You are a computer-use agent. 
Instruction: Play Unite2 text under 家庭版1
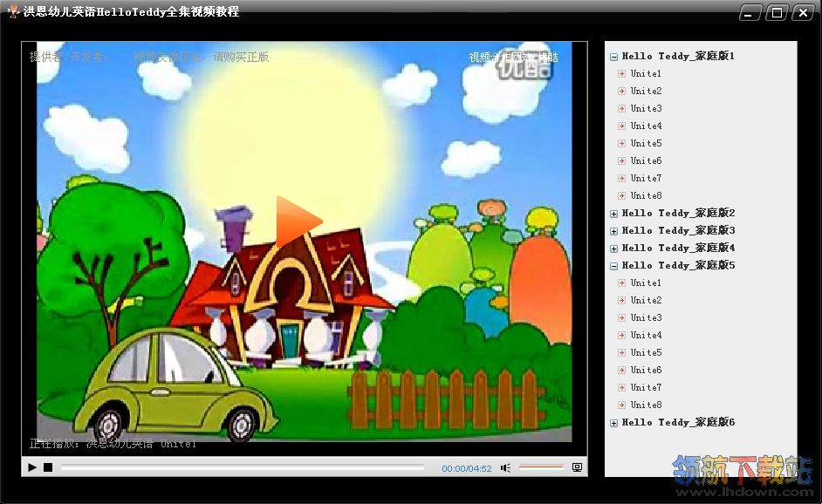point(646,92)
